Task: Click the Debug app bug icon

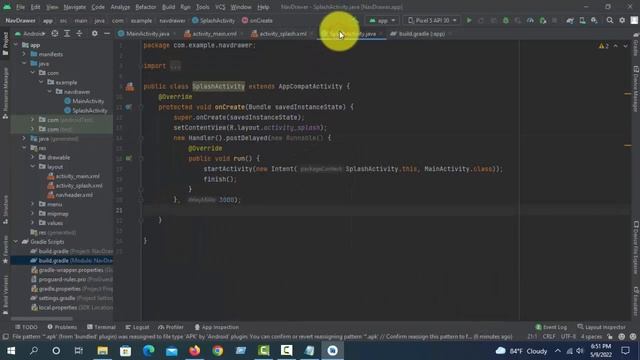Action: [506, 20]
